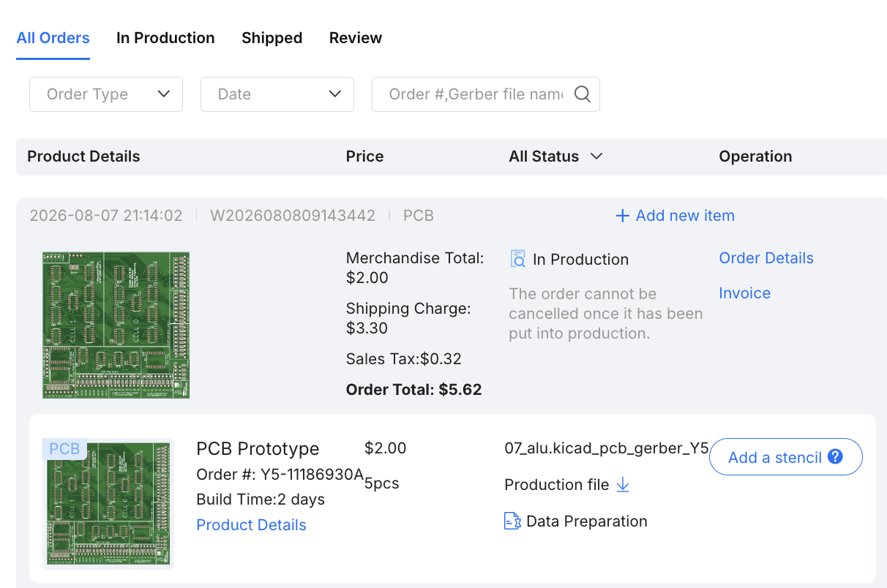Click the Production file label

557,485
